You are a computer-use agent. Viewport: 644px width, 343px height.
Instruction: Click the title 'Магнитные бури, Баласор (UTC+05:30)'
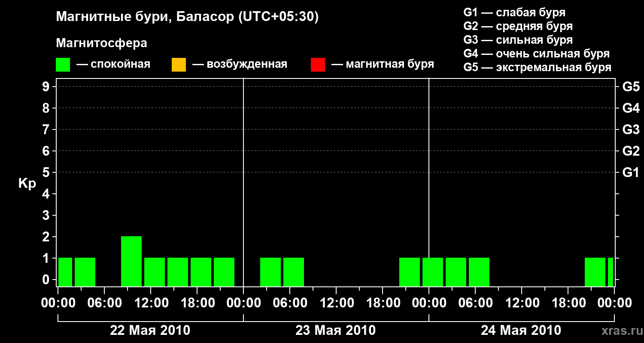pyautogui.click(x=187, y=17)
